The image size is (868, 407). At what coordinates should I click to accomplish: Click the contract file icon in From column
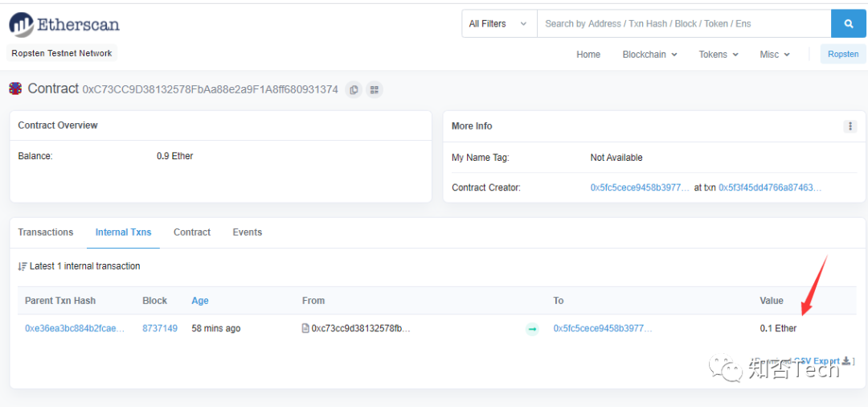tap(305, 328)
